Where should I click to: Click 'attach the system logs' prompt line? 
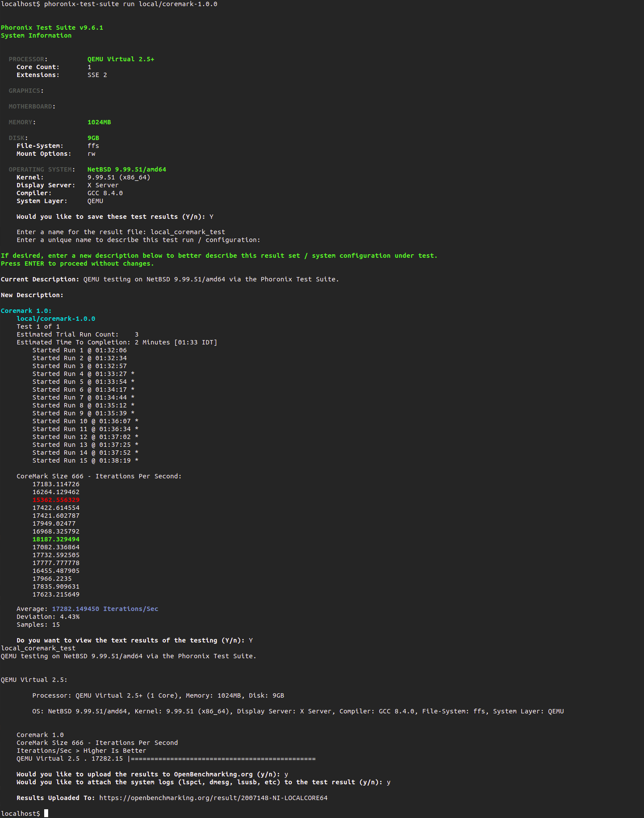coord(203,782)
